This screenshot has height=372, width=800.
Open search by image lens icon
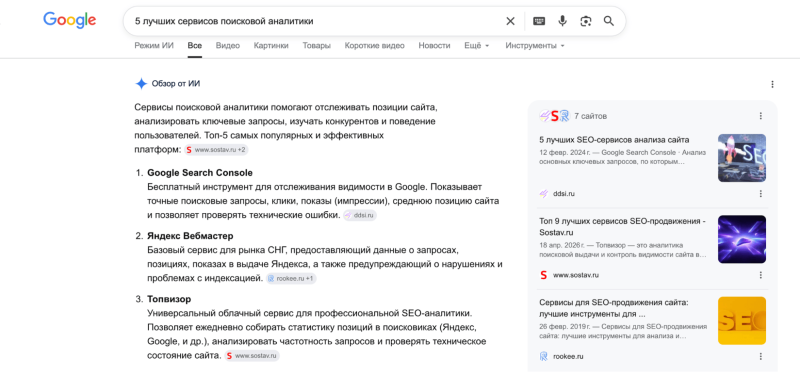click(586, 21)
